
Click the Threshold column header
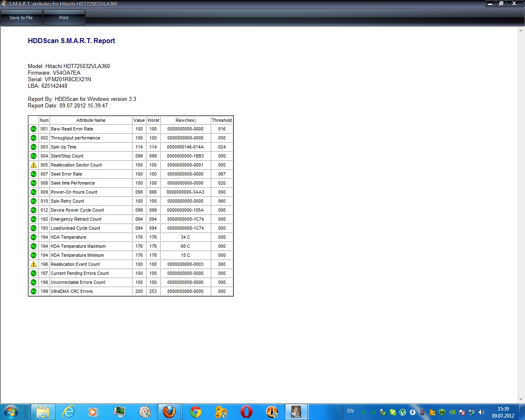pyautogui.click(x=222, y=120)
